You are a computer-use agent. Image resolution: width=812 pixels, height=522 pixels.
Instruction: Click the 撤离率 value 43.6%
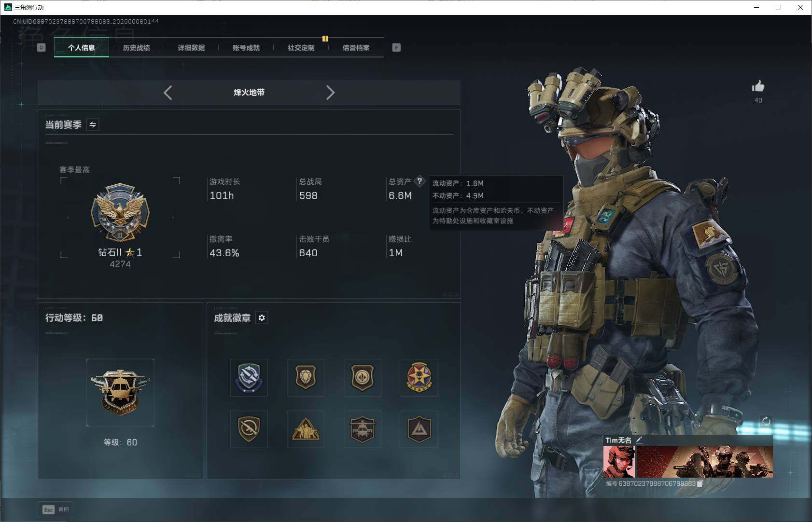click(224, 253)
